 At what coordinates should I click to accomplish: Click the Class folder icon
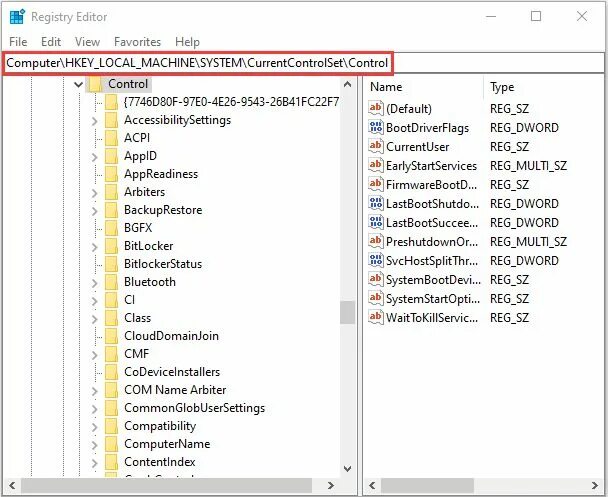pos(111,318)
